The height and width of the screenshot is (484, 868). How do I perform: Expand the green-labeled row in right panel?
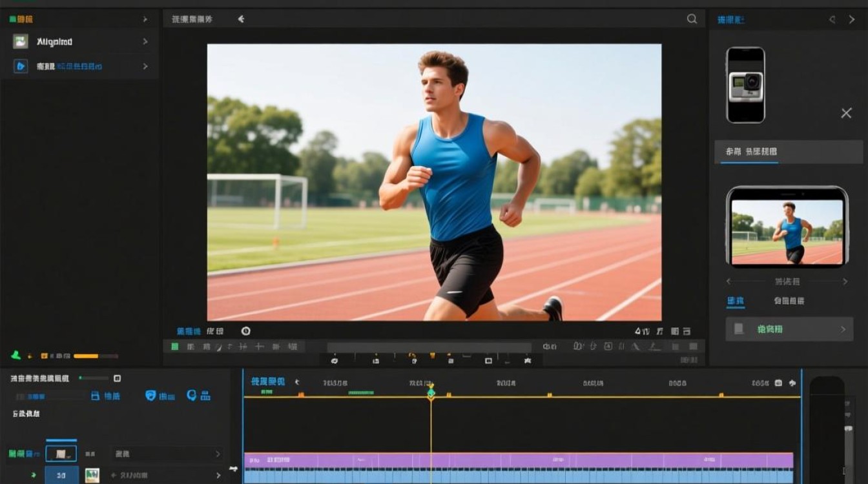[789, 329]
